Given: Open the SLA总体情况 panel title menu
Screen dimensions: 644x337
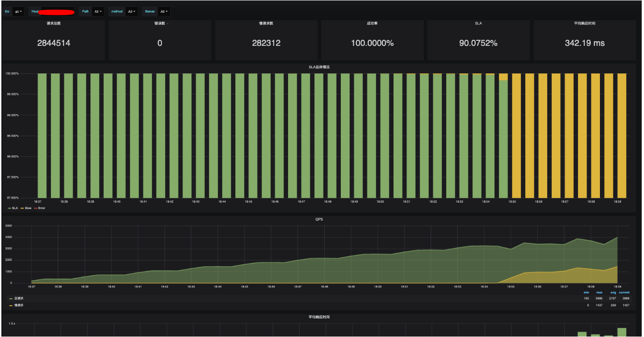Looking at the screenshot, I should [319, 67].
